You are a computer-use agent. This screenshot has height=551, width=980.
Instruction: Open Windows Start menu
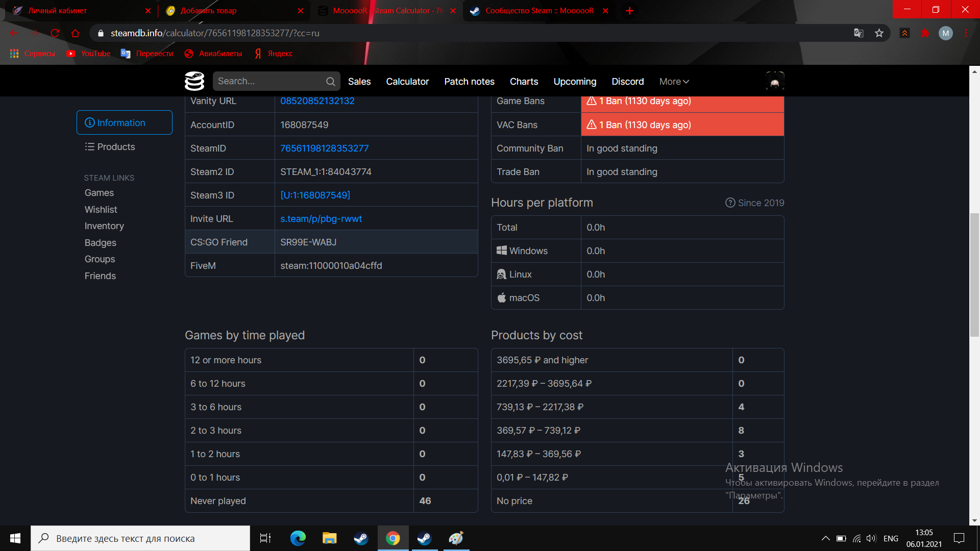pyautogui.click(x=15, y=538)
